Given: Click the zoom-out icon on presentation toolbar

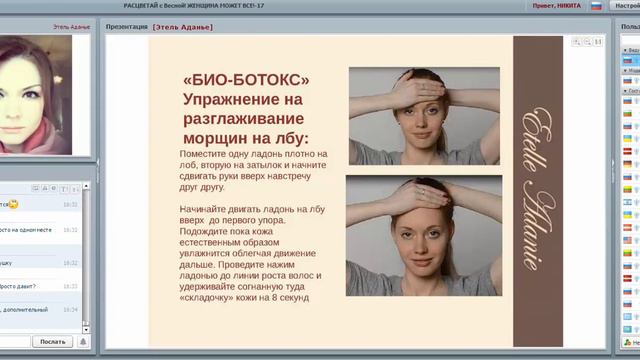Looking at the screenshot, I should [587, 42].
